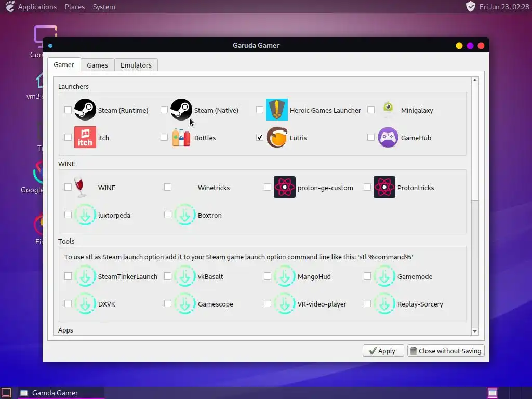Enable the Steam (Native) checkbox
The height and width of the screenshot is (399, 532).
coord(164,110)
